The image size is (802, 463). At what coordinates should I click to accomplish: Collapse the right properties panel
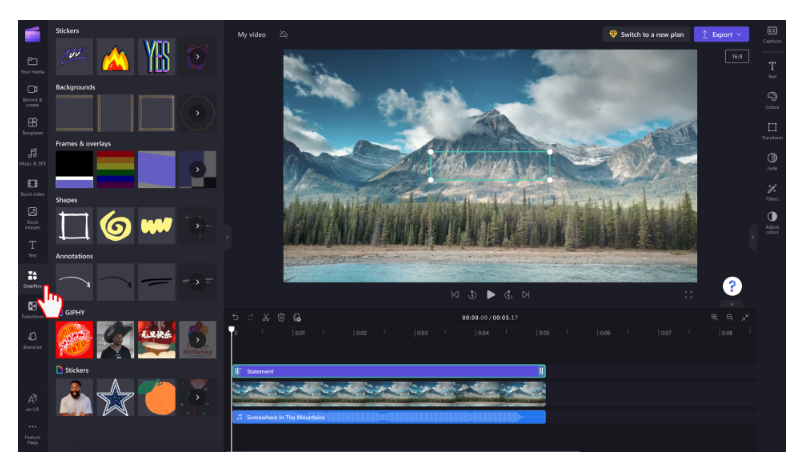(x=752, y=237)
